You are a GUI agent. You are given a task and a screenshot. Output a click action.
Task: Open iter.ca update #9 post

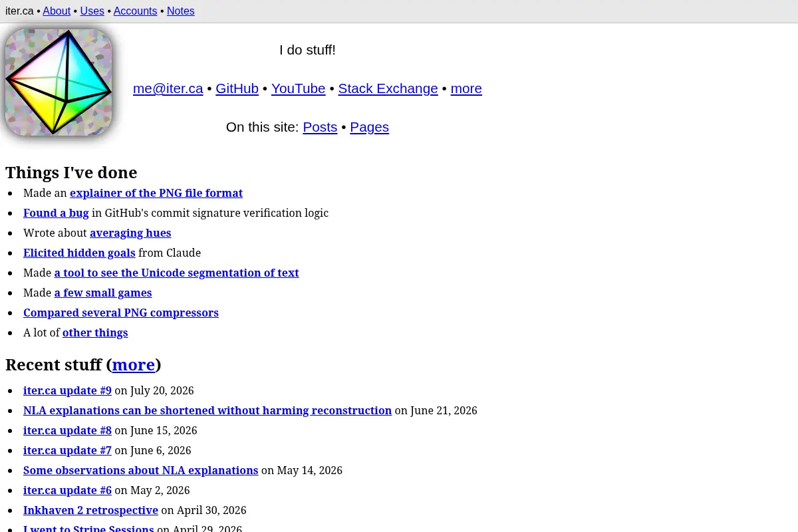click(67, 390)
